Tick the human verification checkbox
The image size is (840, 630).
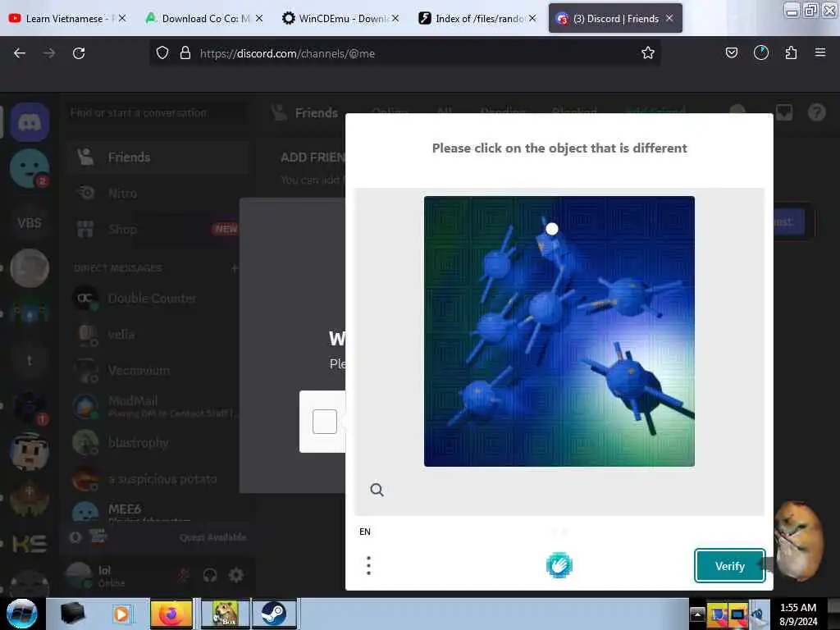click(325, 422)
